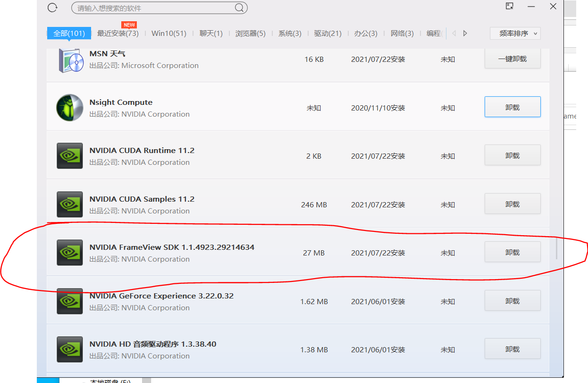
Task: Click the right arrow to show more categories
Action: click(x=465, y=34)
